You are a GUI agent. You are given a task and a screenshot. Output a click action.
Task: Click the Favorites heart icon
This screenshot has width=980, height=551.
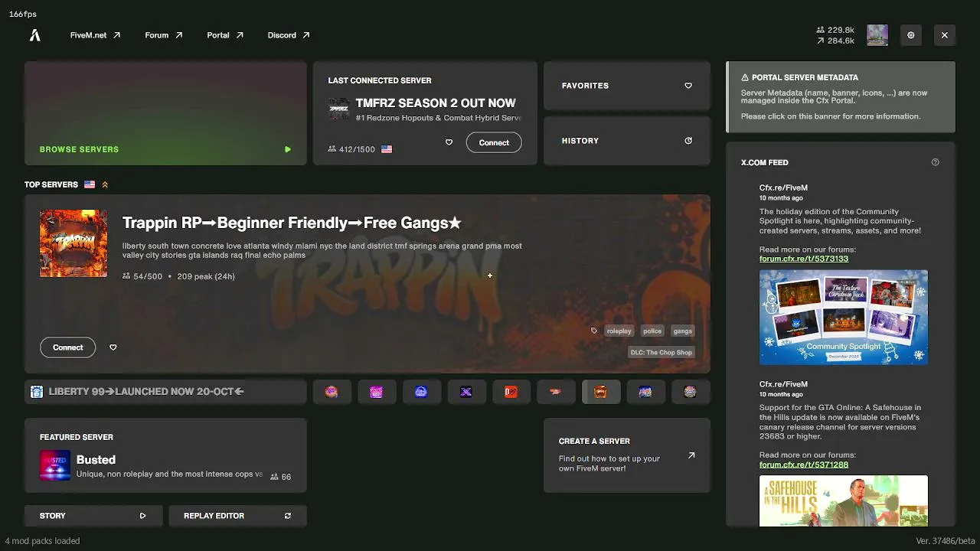click(688, 86)
